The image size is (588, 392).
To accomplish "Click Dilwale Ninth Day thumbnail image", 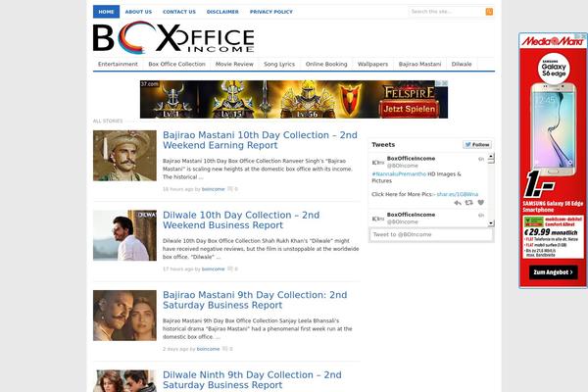I will [124, 381].
